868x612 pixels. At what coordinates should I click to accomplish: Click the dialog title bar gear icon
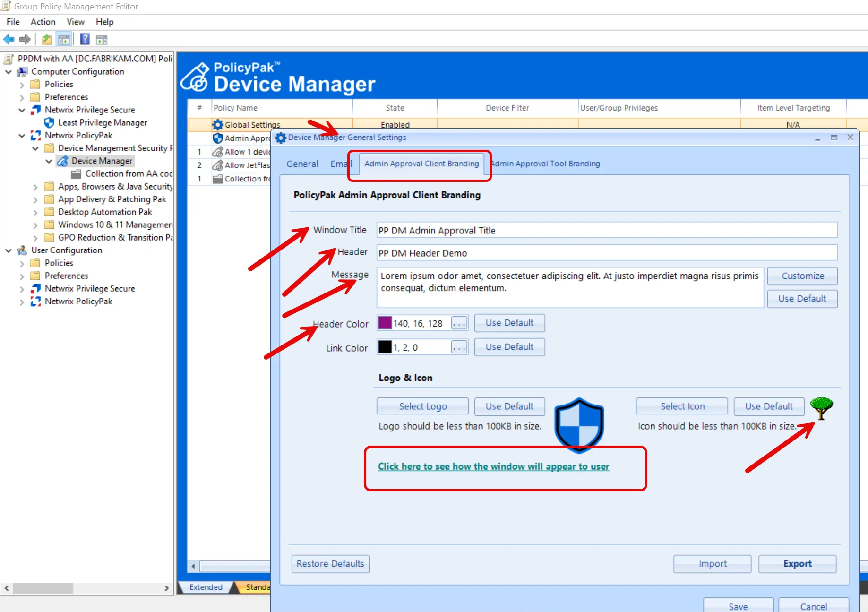(281, 138)
